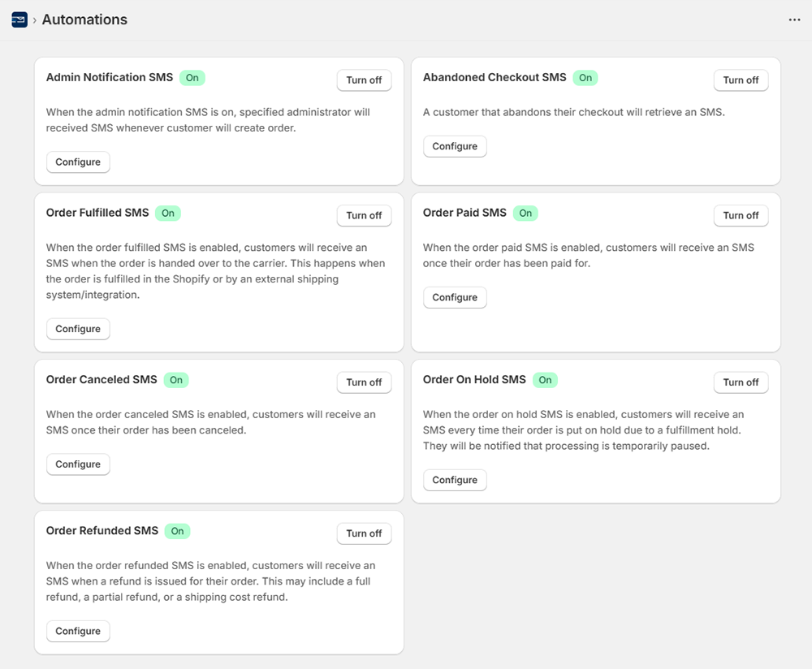Turn off Abandoned Checkout SMS
812x669 pixels.
(x=741, y=80)
